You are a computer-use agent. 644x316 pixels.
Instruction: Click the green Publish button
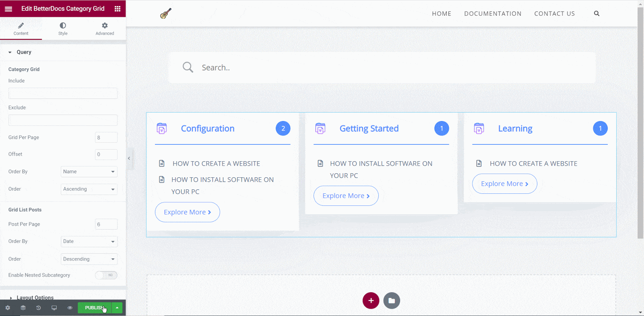click(95, 308)
